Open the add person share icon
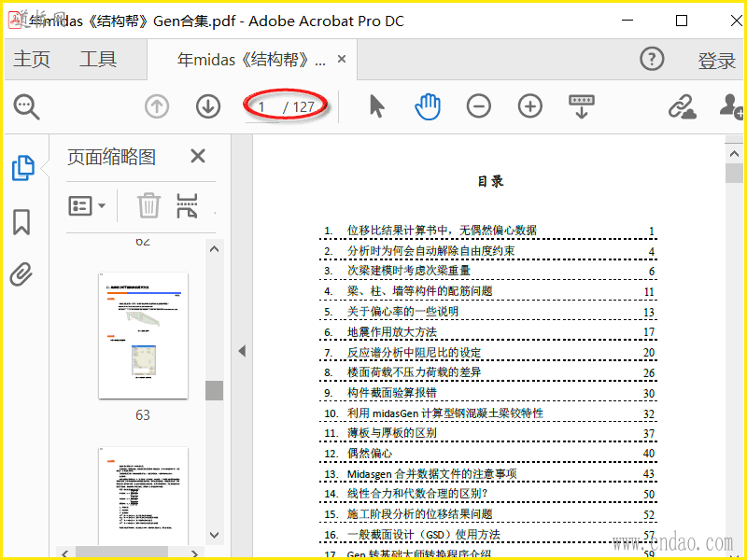 point(731,106)
